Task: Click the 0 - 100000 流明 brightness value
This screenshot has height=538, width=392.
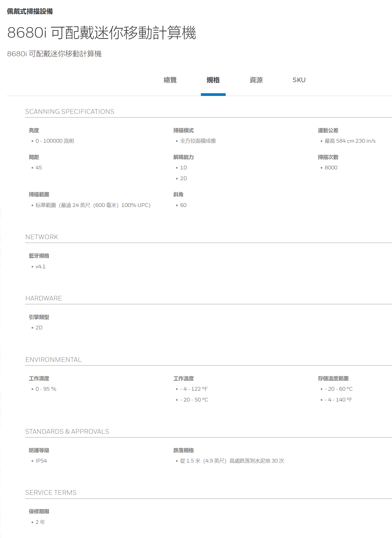Action: (x=55, y=141)
